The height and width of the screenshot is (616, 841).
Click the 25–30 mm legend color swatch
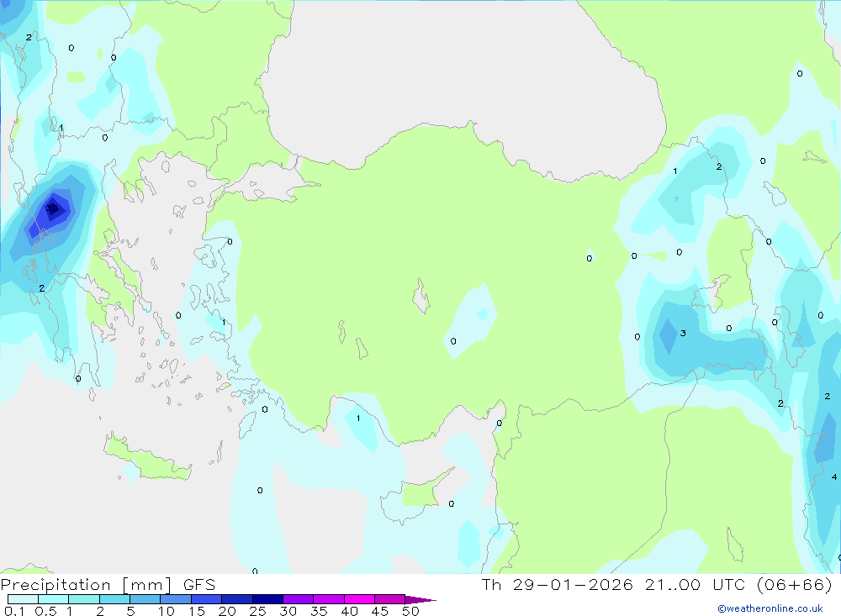click(x=267, y=599)
